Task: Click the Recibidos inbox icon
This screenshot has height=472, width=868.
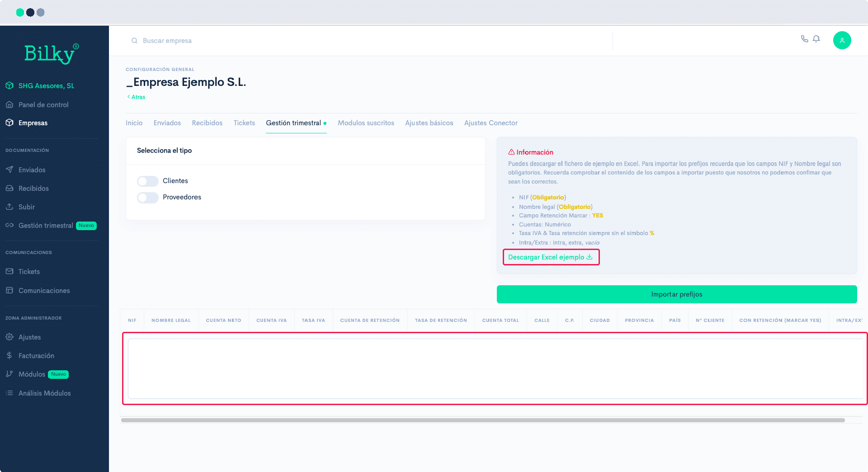Action: coord(9,188)
